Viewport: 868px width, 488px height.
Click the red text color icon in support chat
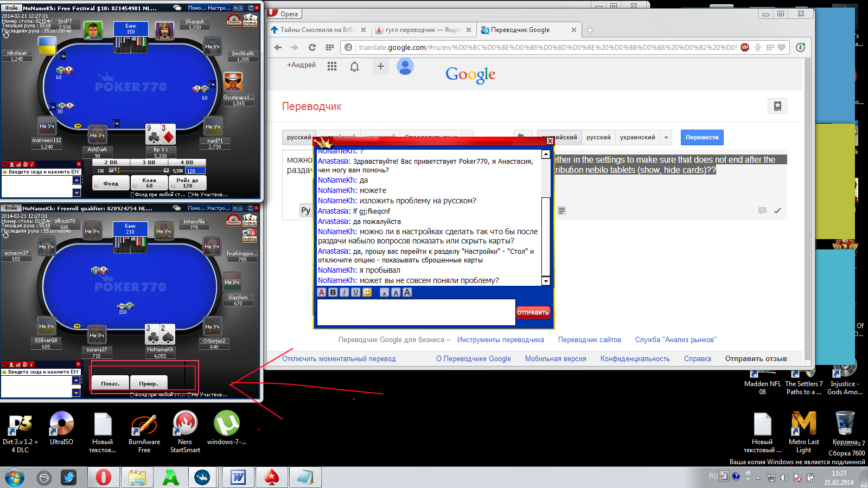322,292
